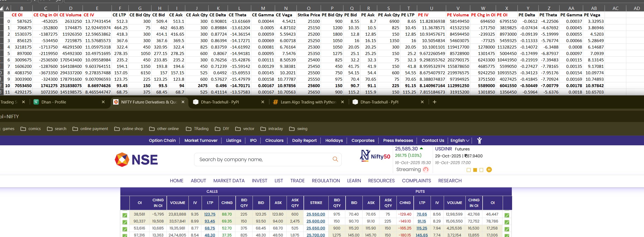This screenshot has height=237, width=644.
Task: Click the Search by company name field
Action: point(263,160)
